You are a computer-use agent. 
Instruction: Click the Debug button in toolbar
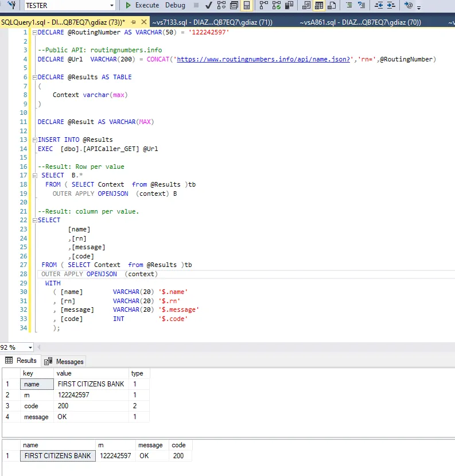(175, 5)
